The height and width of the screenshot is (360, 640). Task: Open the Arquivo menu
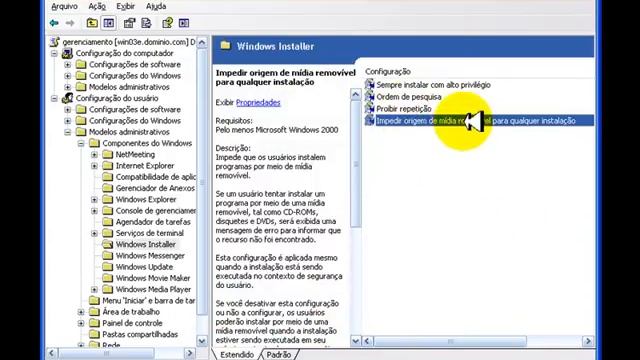[x=64, y=6]
